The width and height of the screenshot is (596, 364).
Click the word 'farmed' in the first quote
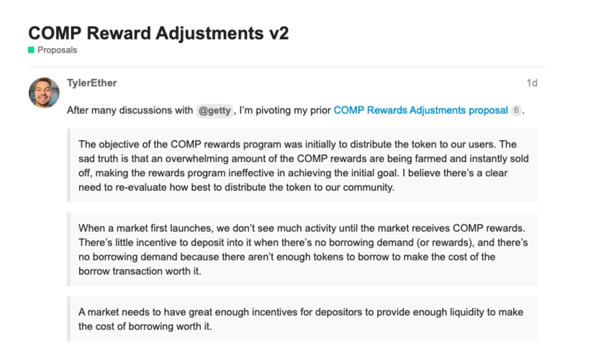pos(431,158)
